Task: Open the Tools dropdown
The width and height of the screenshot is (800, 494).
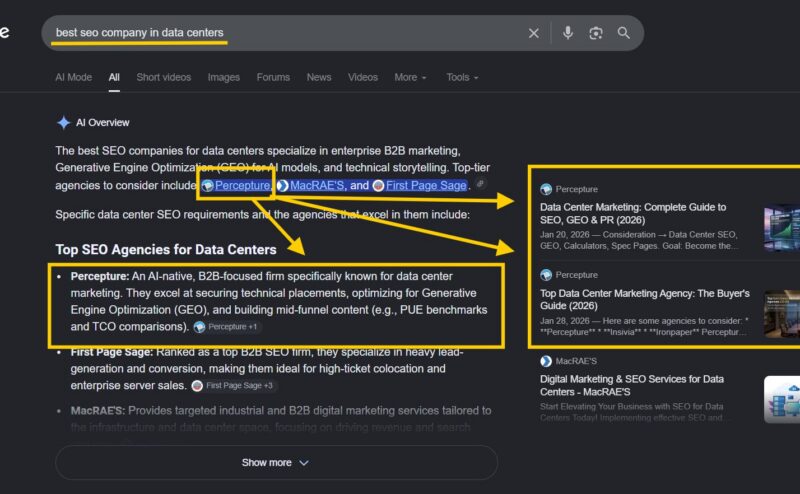Action: pyautogui.click(x=462, y=77)
